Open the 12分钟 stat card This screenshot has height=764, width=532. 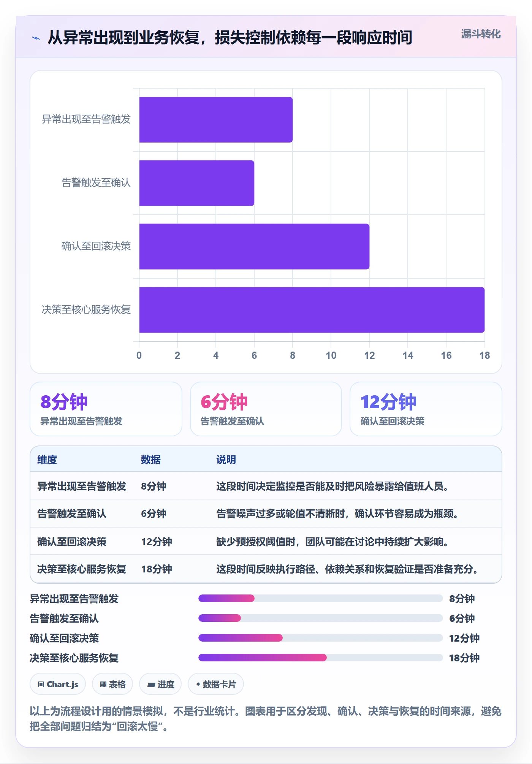coord(426,409)
